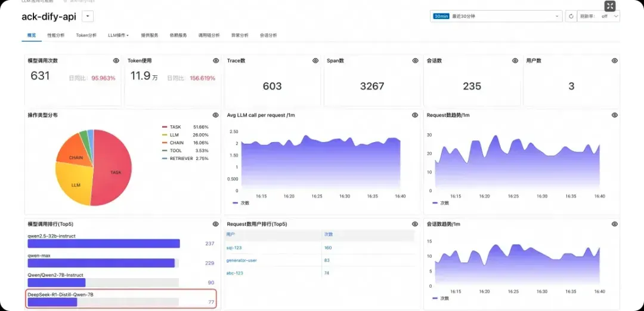Screen dimensions: 644x311
Task: Click eye icon on 用户数 card
Action: [614, 60]
